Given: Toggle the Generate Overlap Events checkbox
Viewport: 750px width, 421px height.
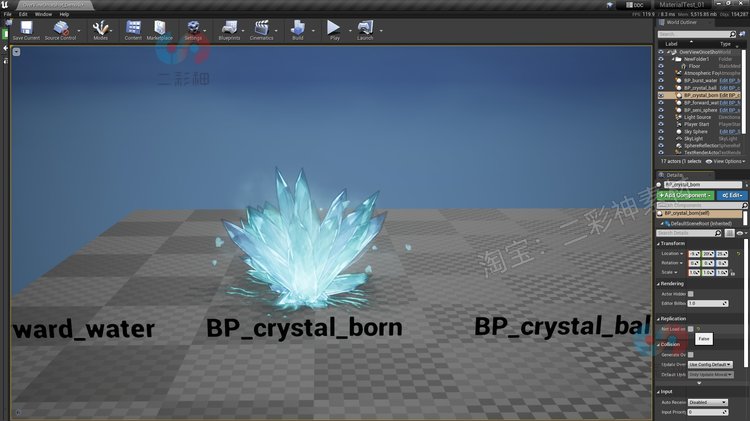Looking at the screenshot, I should pyautogui.click(x=690, y=355).
